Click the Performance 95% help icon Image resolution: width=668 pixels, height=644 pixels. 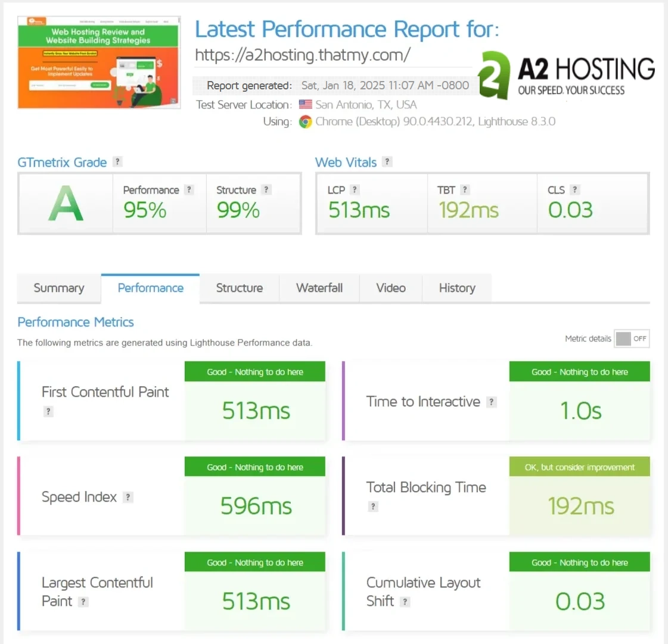pos(189,189)
